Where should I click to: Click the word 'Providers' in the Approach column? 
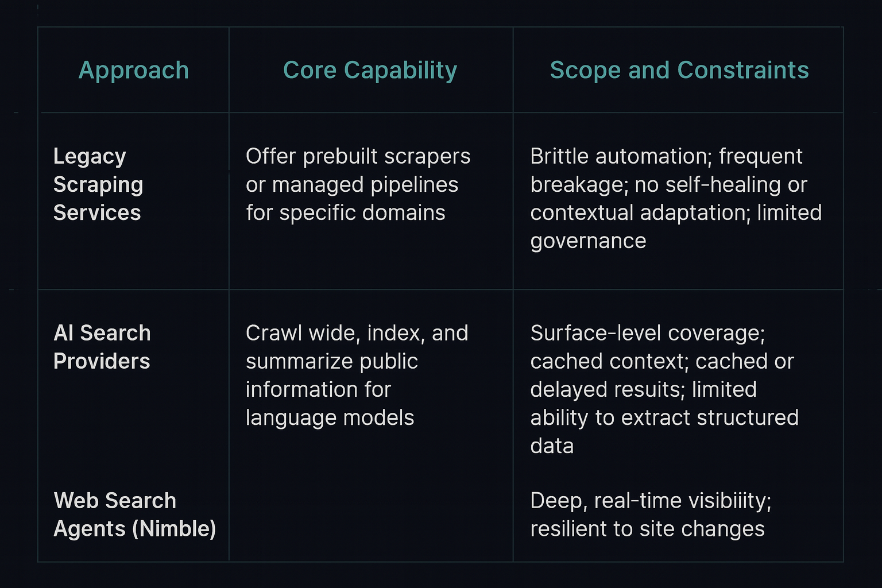pos(102,362)
